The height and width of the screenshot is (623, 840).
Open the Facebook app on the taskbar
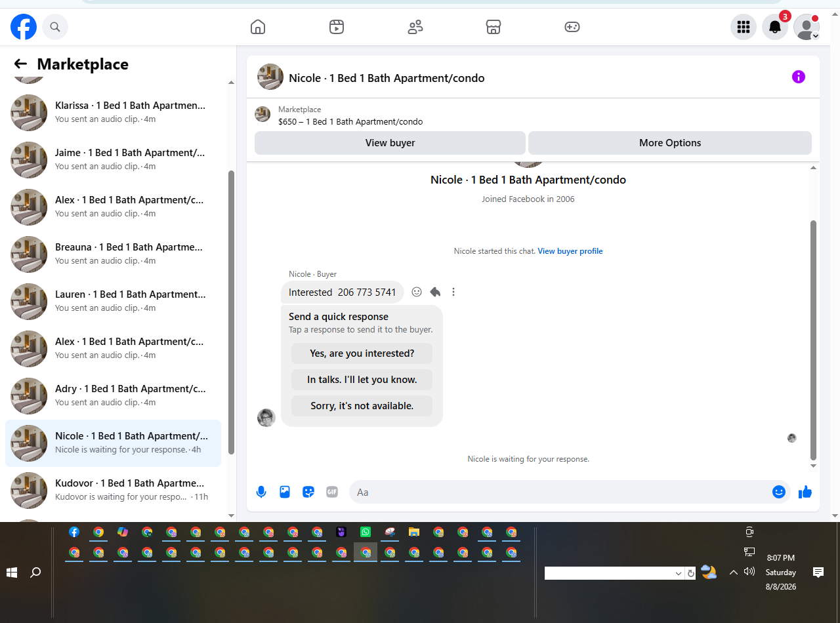74,533
